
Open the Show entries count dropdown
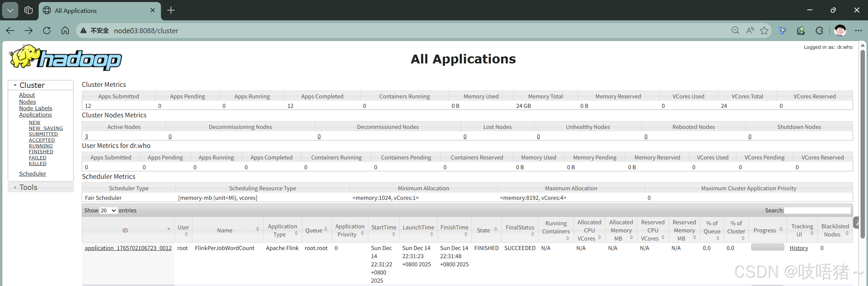pyautogui.click(x=109, y=210)
